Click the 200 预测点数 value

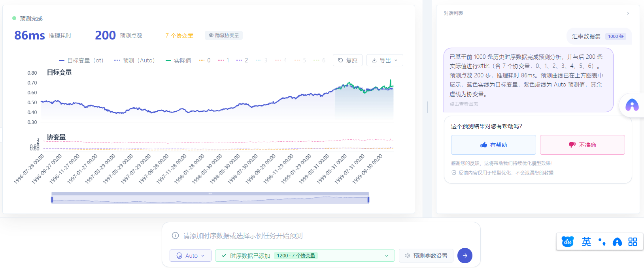105,36
